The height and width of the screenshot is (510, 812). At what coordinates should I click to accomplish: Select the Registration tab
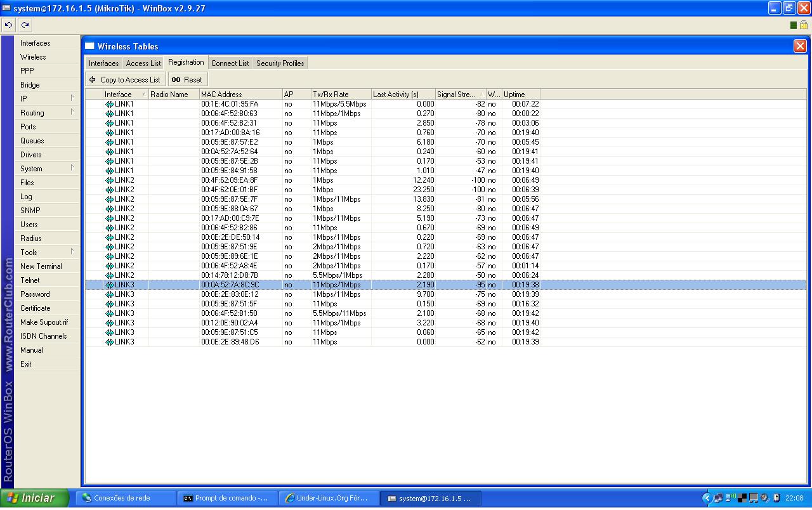tap(186, 62)
